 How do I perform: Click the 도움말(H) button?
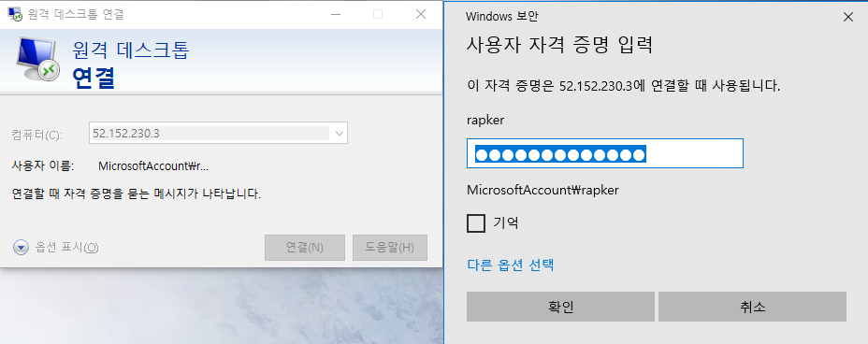(x=390, y=248)
